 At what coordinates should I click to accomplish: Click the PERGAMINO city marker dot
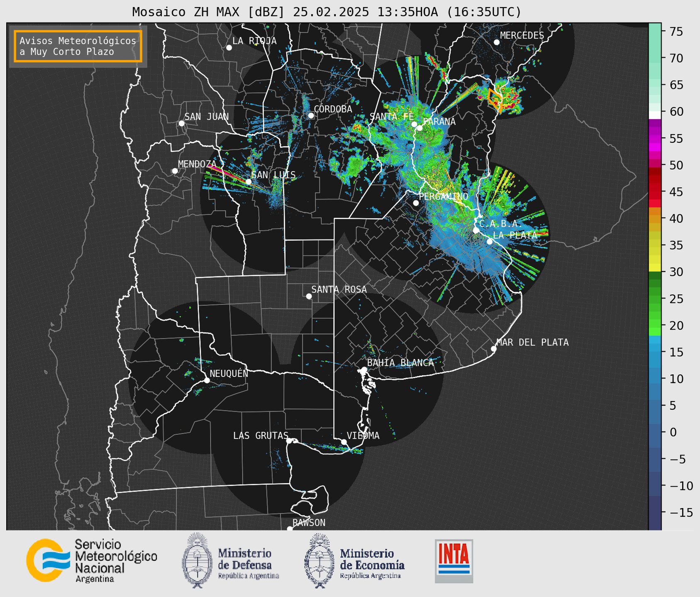point(416,203)
